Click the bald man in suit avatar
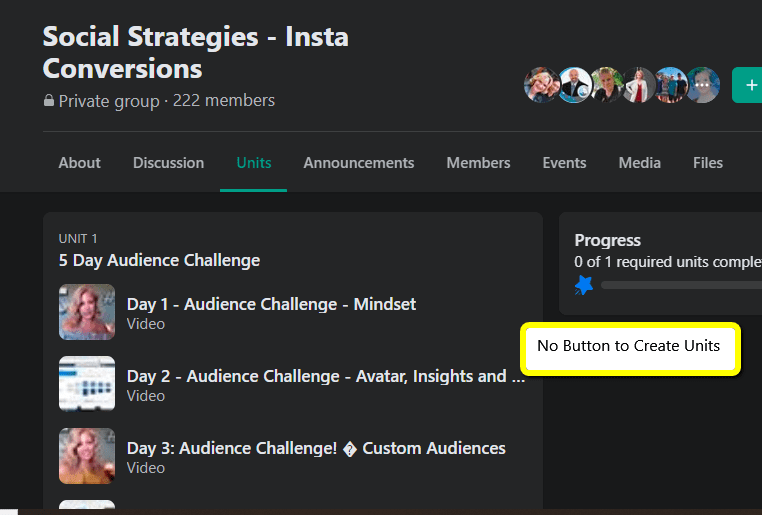Viewport: 762px width, 515px height. [574, 85]
